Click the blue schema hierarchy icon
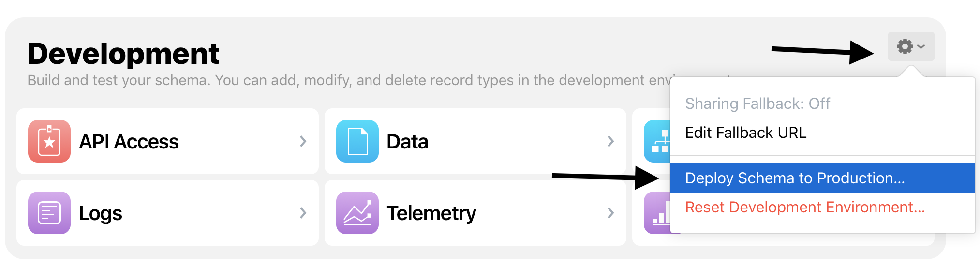Image resolution: width=980 pixels, height=267 pixels. point(657,141)
